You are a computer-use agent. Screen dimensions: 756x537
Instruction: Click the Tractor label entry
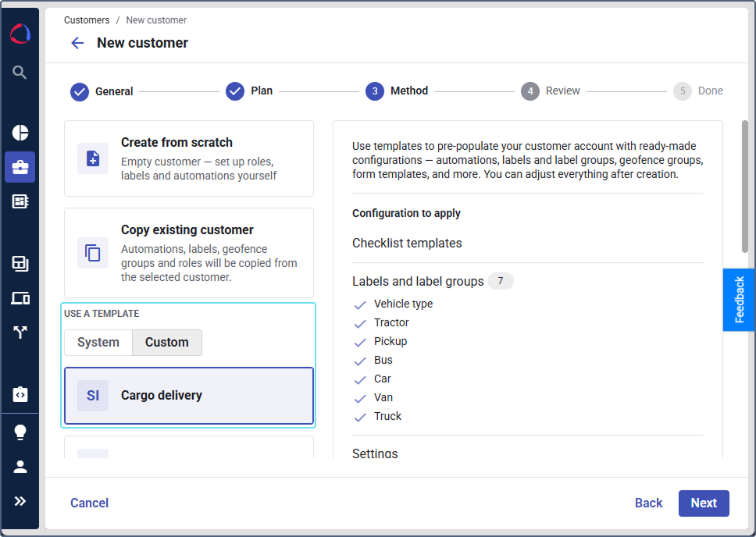391,322
